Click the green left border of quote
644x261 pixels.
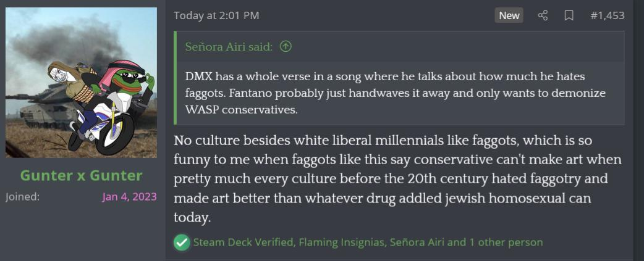[176, 78]
